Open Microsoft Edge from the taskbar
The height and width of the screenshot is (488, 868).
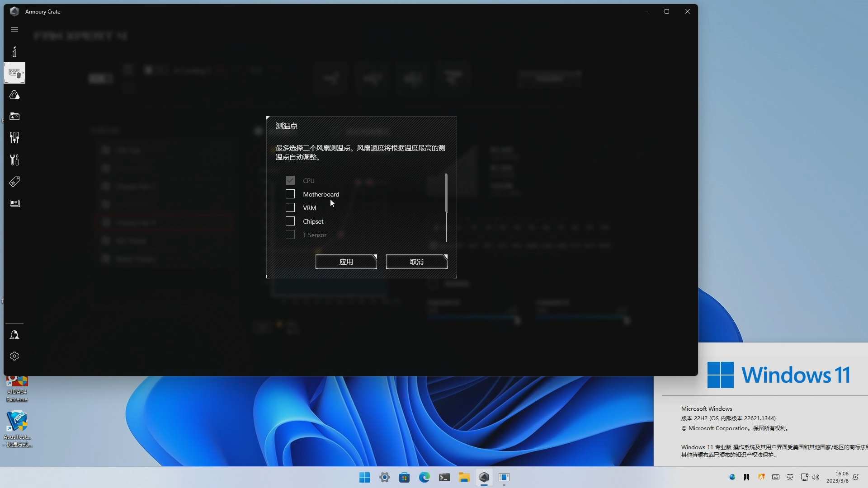pyautogui.click(x=424, y=477)
